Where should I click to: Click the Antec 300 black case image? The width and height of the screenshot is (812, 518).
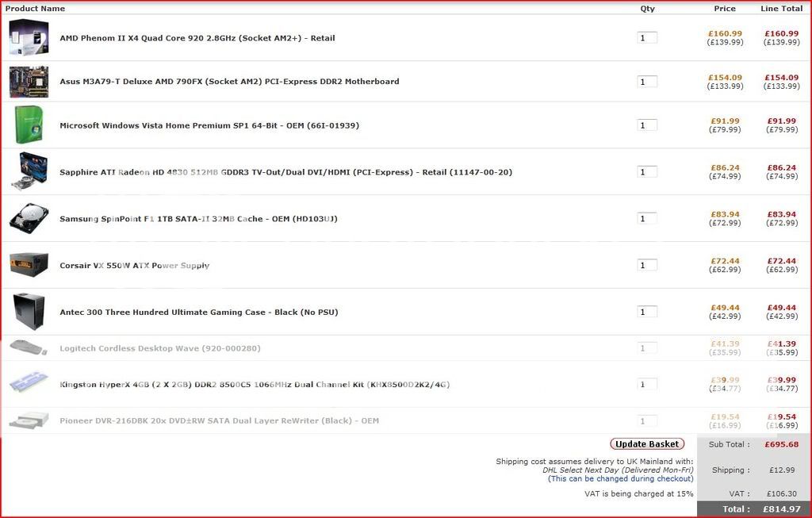point(29,312)
